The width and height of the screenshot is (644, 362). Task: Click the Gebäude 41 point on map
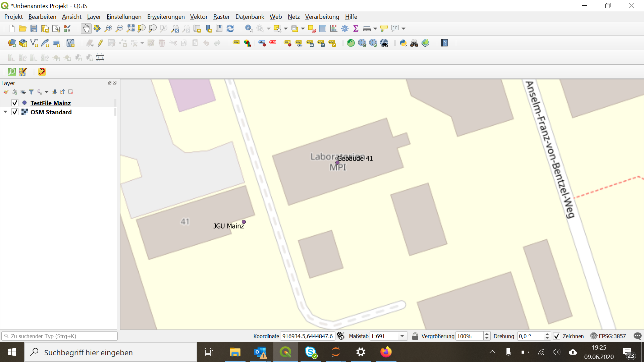(337, 163)
